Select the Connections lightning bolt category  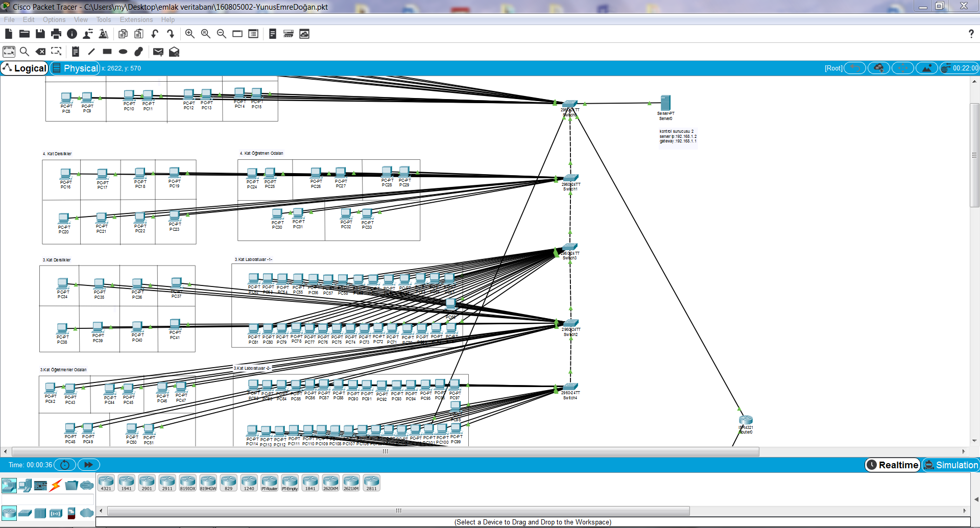pyautogui.click(x=56, y=485)
